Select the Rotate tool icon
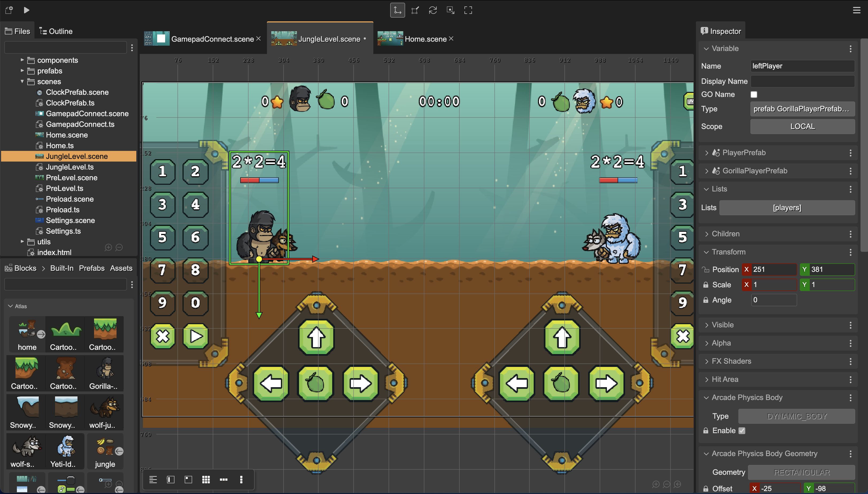The width and height of the screenshot is (868, 494). click(x=432, y=10)
